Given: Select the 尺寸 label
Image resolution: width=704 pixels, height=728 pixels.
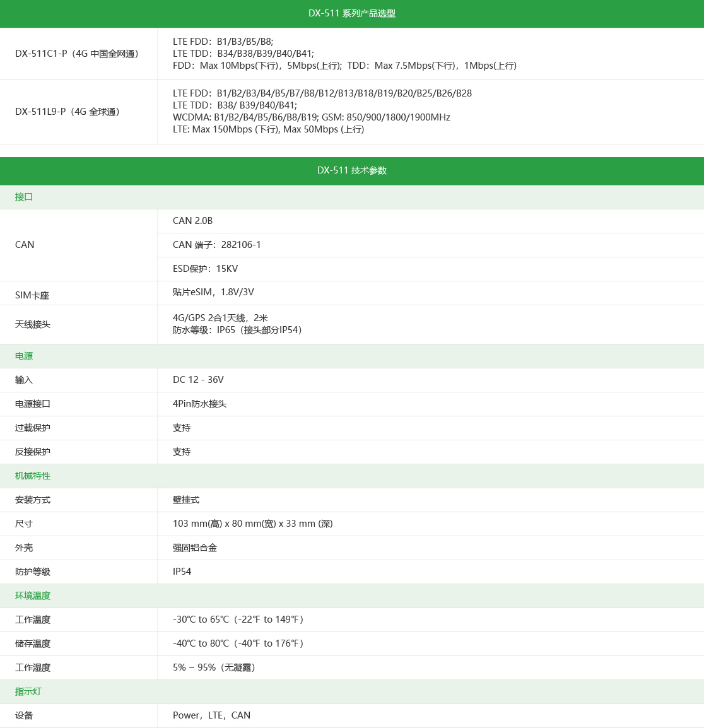Looking at the screenshot, I should pyautogui.click(x=24, y=524).
